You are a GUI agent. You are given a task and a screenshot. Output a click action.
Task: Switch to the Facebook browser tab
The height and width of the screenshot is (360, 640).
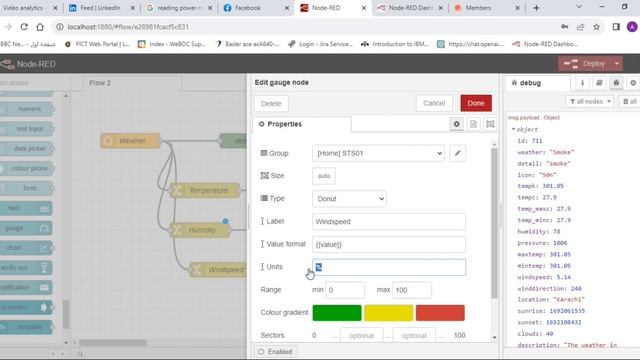click(x=255, y=8)
